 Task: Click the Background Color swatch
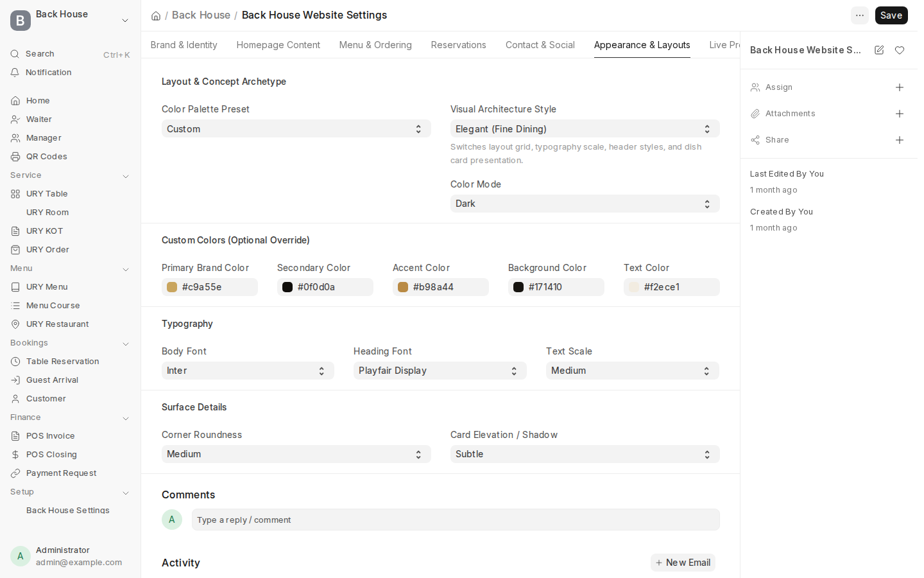click(x=518, y=287)
